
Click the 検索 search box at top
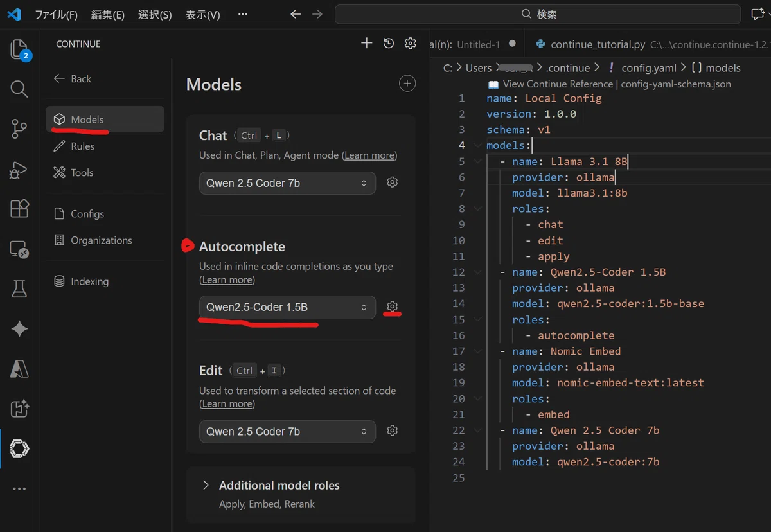(x=539, y=14)
